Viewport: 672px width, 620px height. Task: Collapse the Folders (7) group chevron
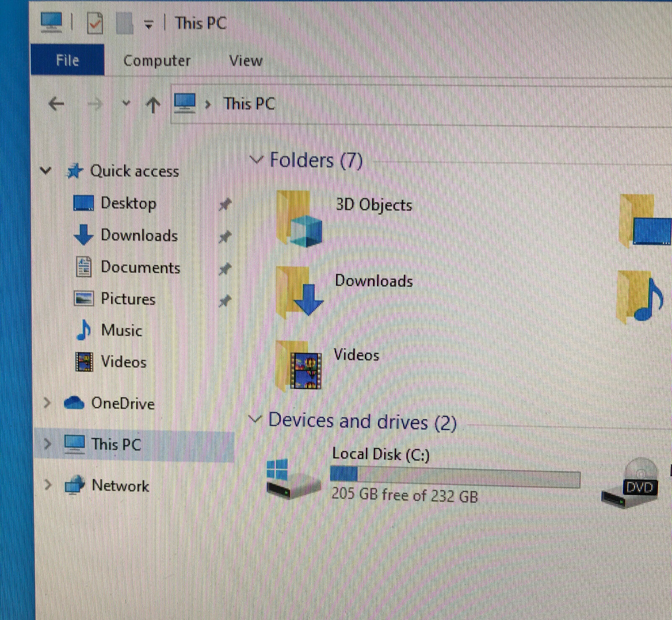(256, 160)
